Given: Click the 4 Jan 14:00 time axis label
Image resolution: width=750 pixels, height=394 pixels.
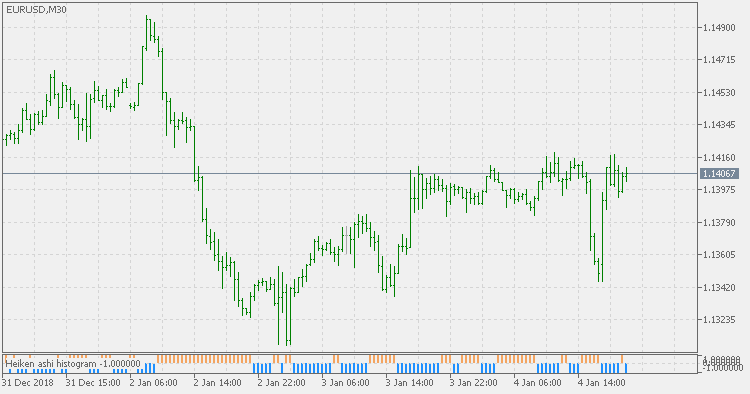Looking at the screenshot, I should tap(602, 383).
